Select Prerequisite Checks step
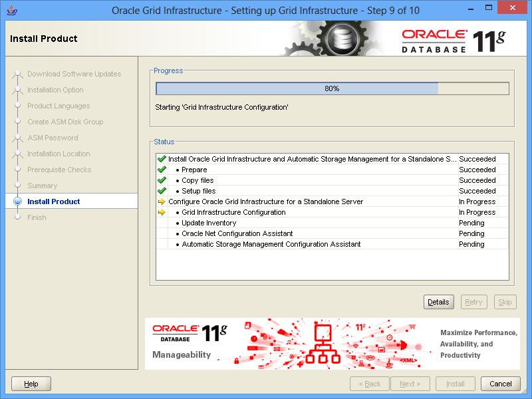 tap(59, 170)
